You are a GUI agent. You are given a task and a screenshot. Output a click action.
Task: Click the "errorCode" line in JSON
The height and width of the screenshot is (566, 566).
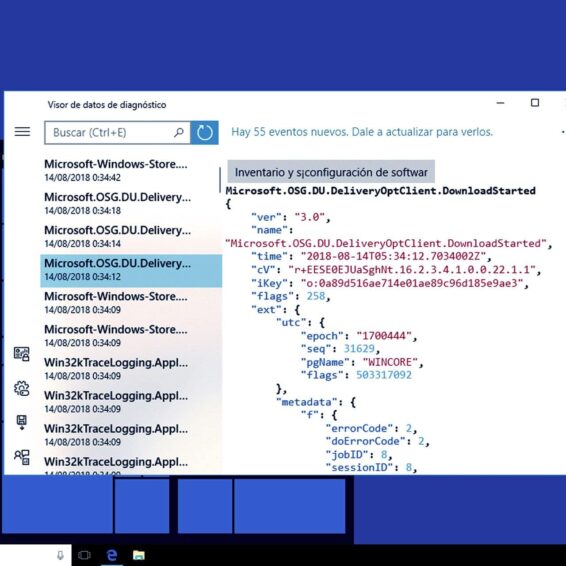(371, 428)
